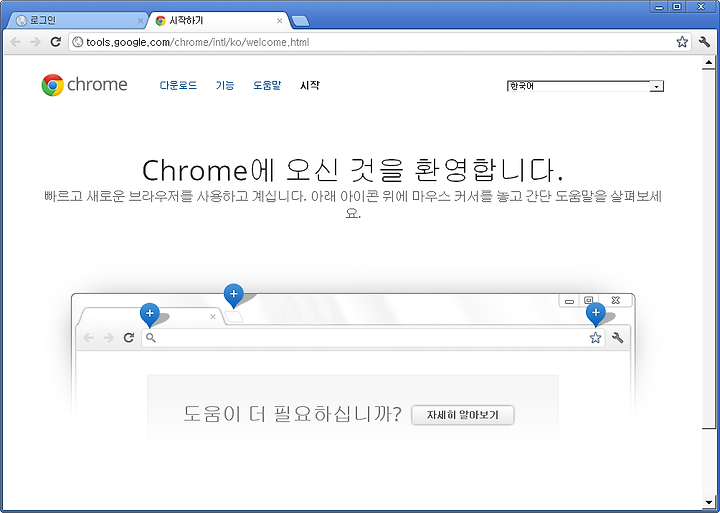Screen dimensions: 720x513
Task: Click the plus marker above the illustrated new-tab button
Action: (233, 294)
